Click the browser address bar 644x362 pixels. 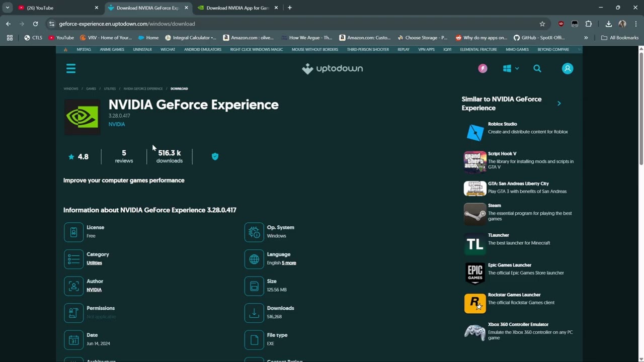[297, 24]
